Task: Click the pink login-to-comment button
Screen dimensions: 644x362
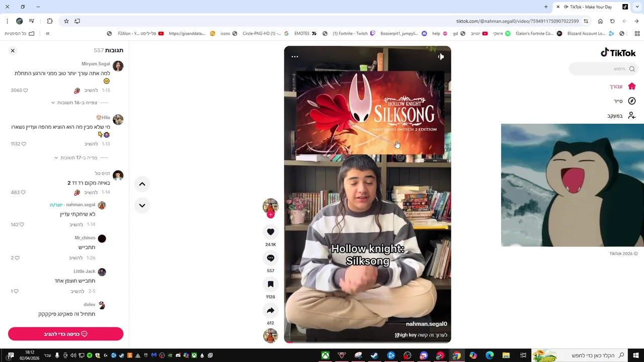Action: 65,334
